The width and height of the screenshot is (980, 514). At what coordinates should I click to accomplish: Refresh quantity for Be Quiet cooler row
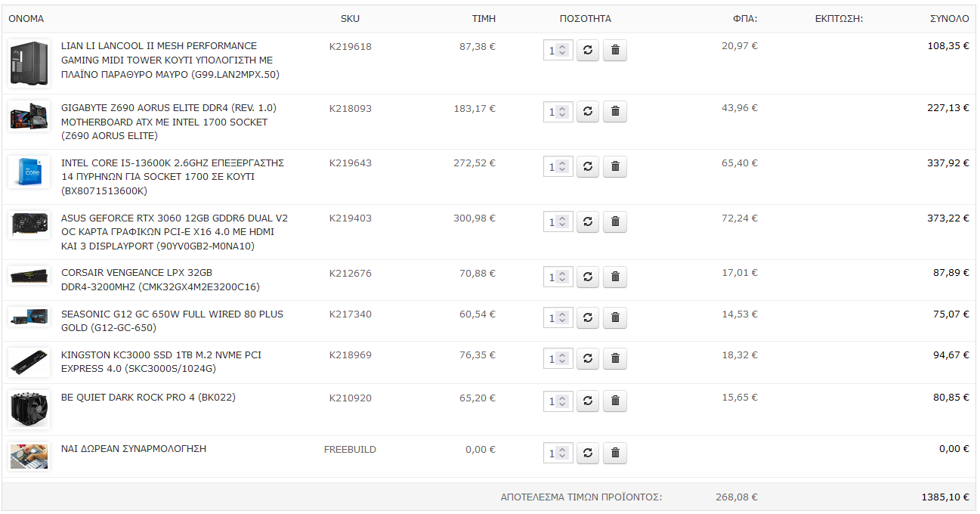tap(588, 401)
